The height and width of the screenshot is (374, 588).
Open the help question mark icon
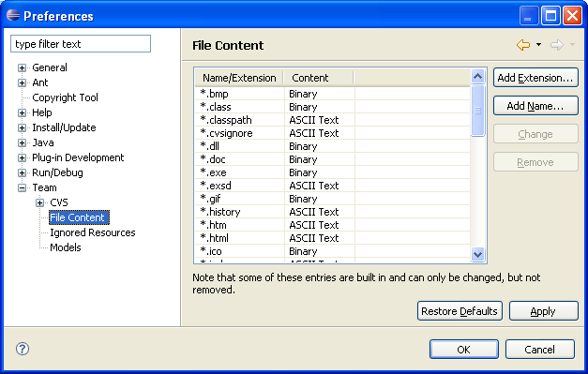click(x=23, y=349)
